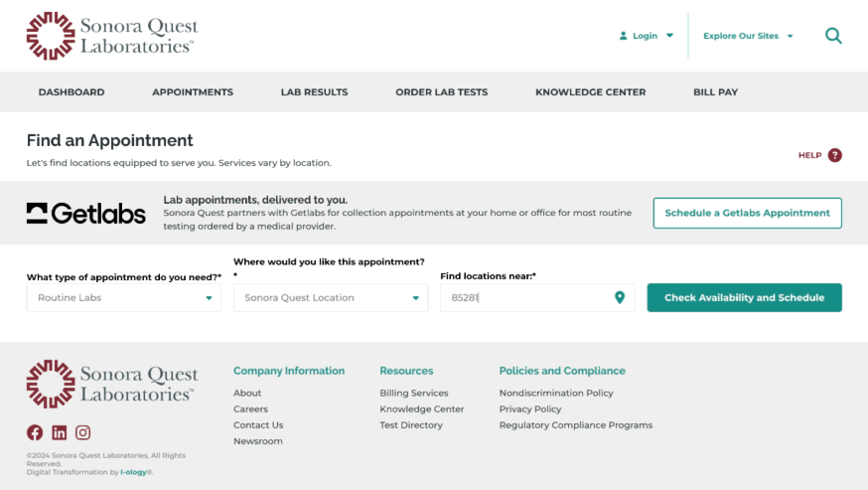The image size is (868, 490).
Task: Click the footer Sonora Quest Laboratories logo
Action: [112, 384]
